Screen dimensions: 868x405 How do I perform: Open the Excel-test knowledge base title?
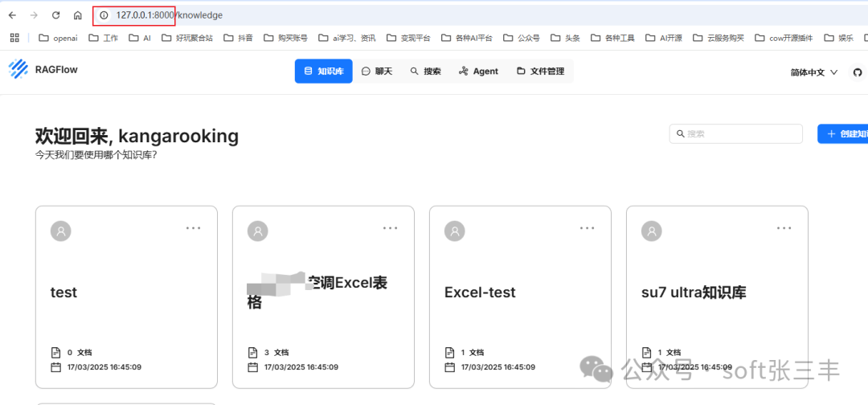tap(480, 292)
